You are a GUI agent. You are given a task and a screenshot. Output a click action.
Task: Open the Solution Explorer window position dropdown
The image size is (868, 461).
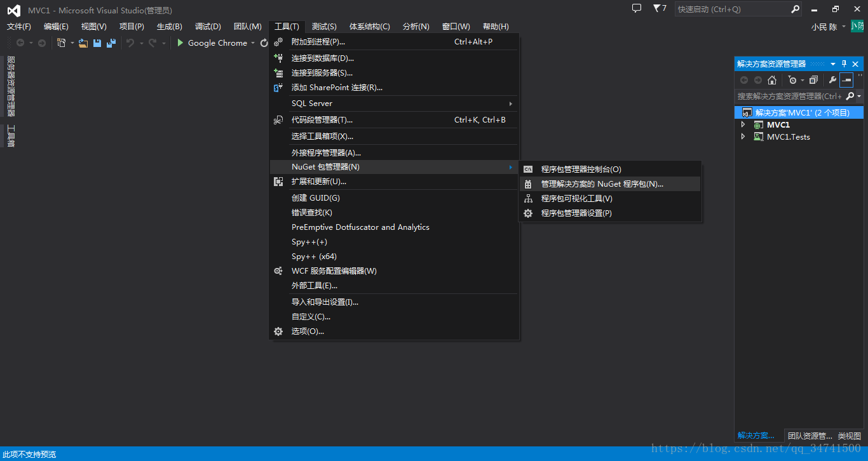833,64
